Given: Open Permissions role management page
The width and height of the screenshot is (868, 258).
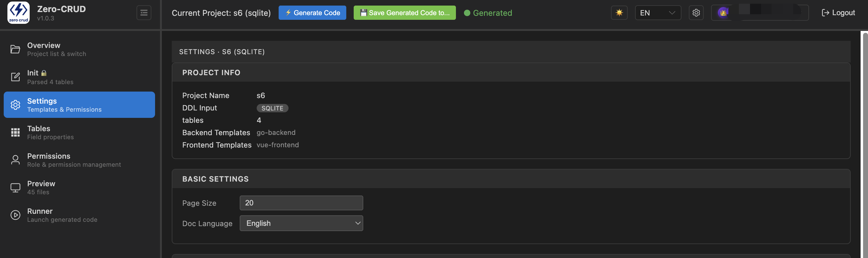Looking at the screenshot, I should tap(79, 160).
